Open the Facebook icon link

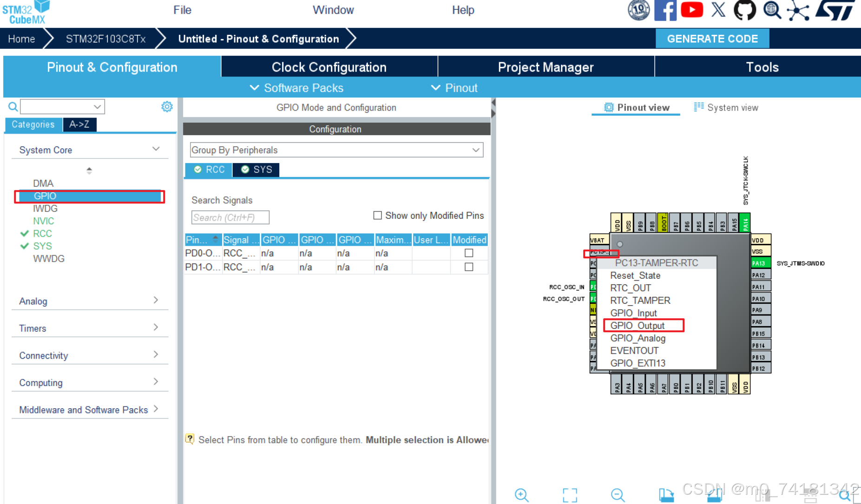tap(665, 10)
